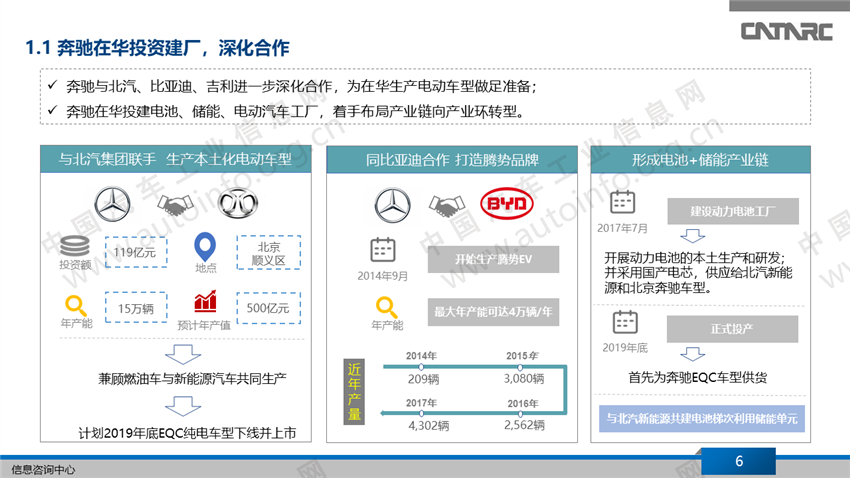This screenshot has height=478, width=850.
Task: Click bullet 奔驰与北汽、比亚迪、吉利进一步深化合作
Action: click(x=301, y=86)
